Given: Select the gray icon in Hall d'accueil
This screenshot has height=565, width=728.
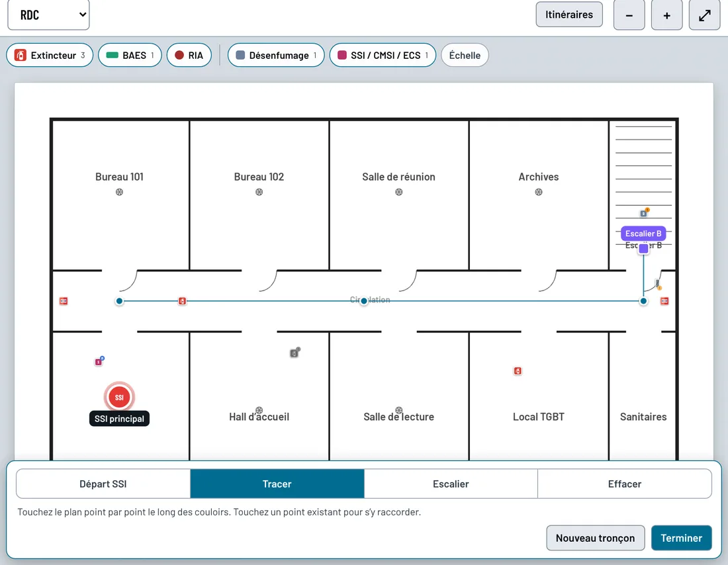Looking at the screenshot, I should point(295,353).
